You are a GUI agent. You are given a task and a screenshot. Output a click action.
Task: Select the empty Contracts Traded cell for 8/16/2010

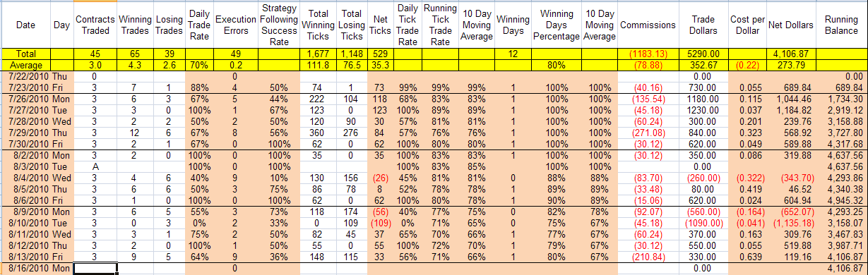(94, 269)
